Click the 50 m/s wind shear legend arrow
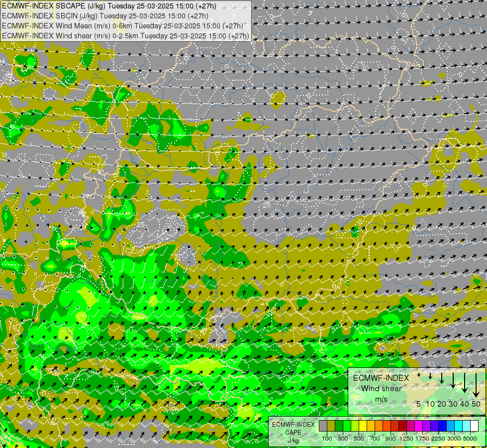The image size is (487, 448). pyautogui.click(x=476, y=385)
